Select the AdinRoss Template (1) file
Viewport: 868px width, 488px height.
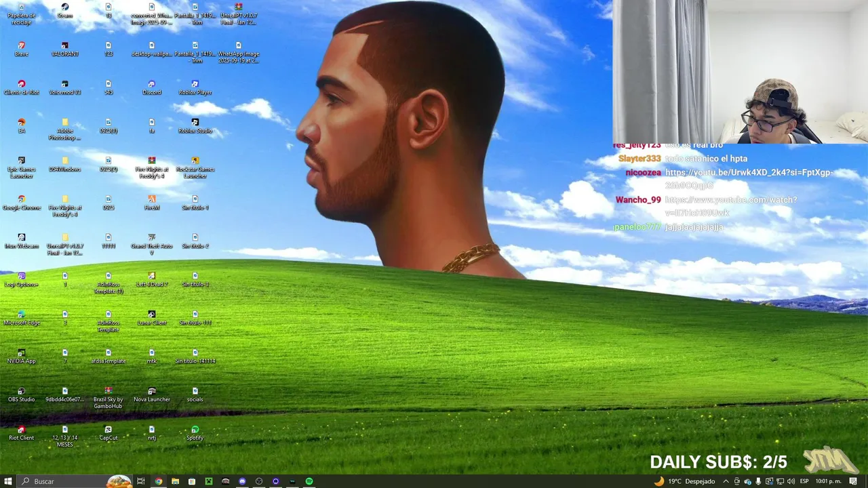(x=108, y=283)
